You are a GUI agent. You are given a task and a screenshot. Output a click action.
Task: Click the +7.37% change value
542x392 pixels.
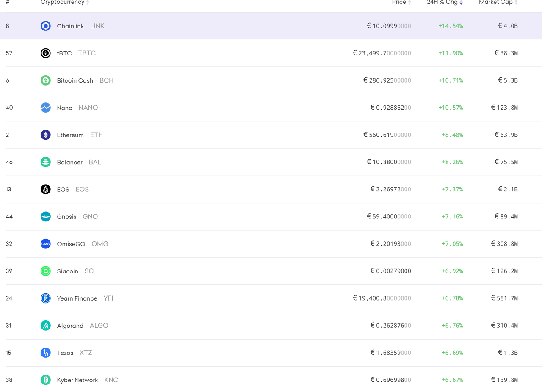click(452, 189)
